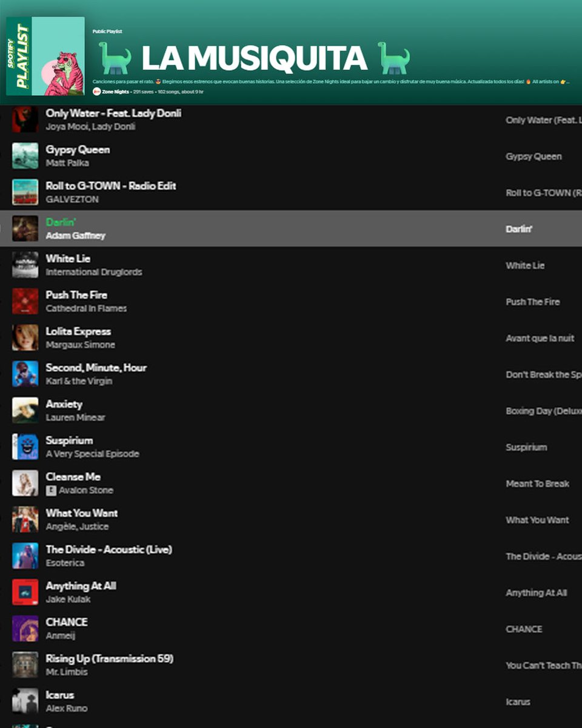Screen dimensions: 582x728
Task: Open album link in Icarus row
Action: point(518,702)
